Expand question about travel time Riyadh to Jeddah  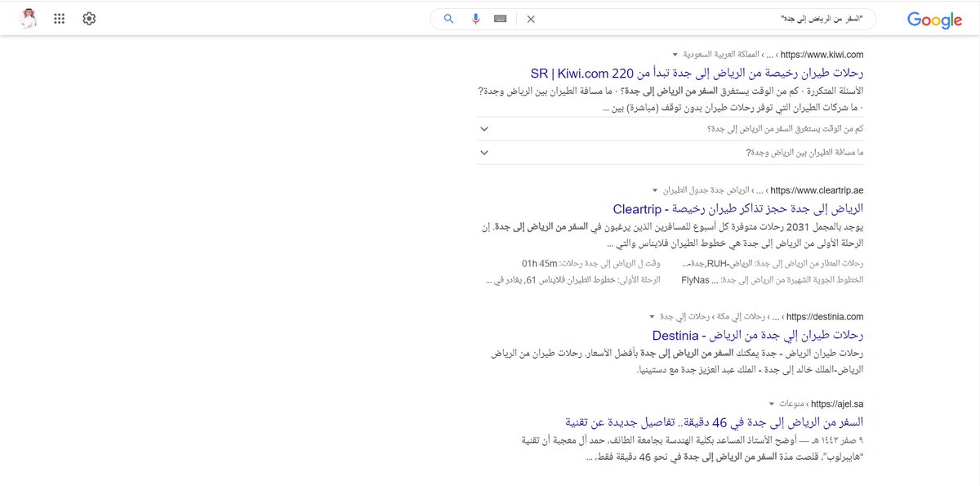tap(670, 129)
